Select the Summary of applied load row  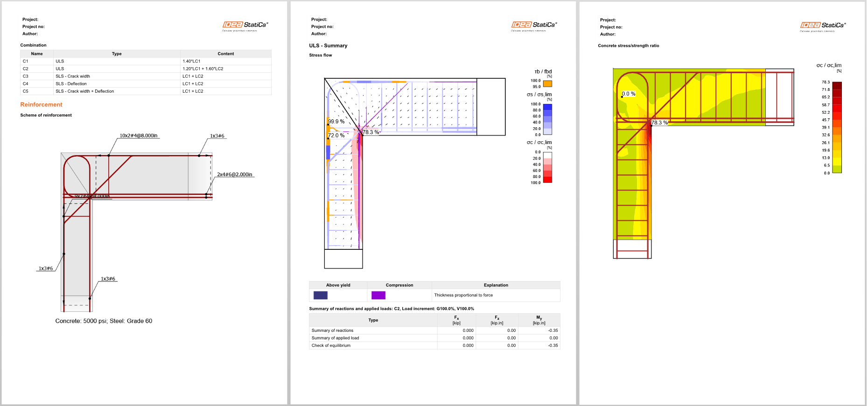[434, 338]
